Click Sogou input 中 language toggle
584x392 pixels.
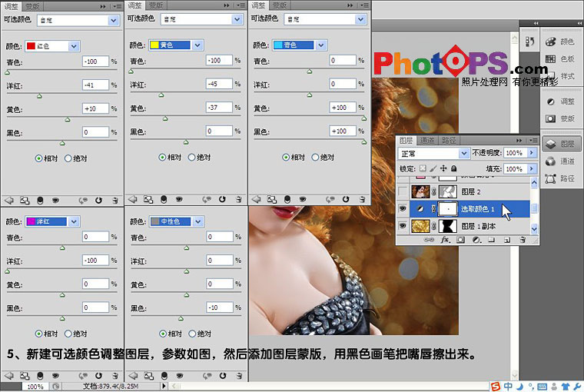point(508,387)
